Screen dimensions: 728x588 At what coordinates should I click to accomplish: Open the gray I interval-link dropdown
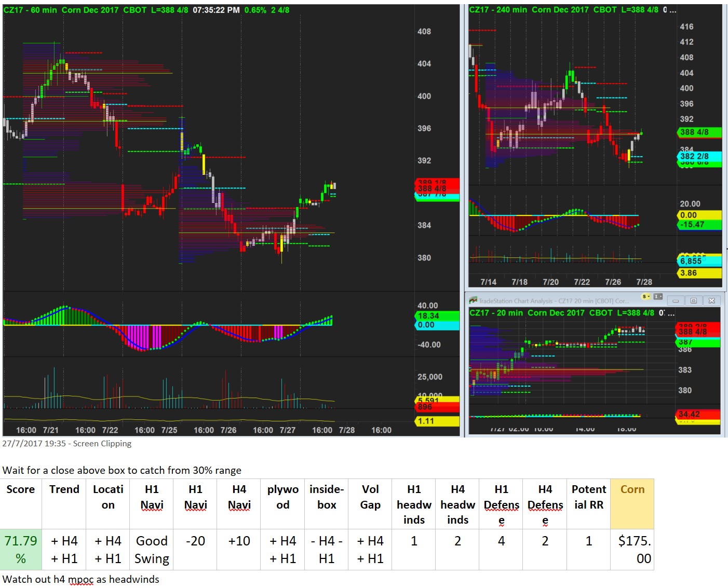tap(658, 297)
